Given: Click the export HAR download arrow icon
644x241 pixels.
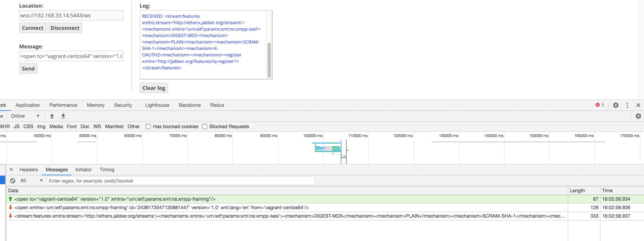Looking at the screenshot, I should (x=63, y=116).
